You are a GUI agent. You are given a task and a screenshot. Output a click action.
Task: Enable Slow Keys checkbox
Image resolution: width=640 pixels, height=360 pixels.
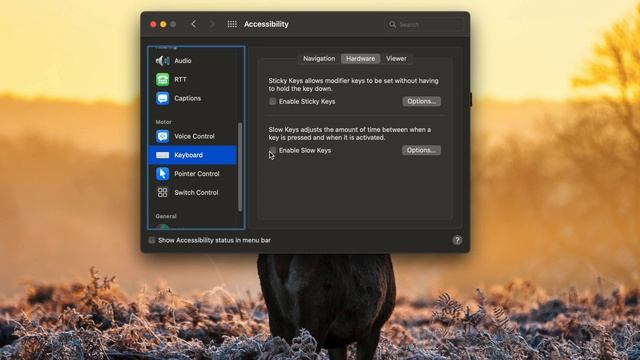(x=273, y=150)
